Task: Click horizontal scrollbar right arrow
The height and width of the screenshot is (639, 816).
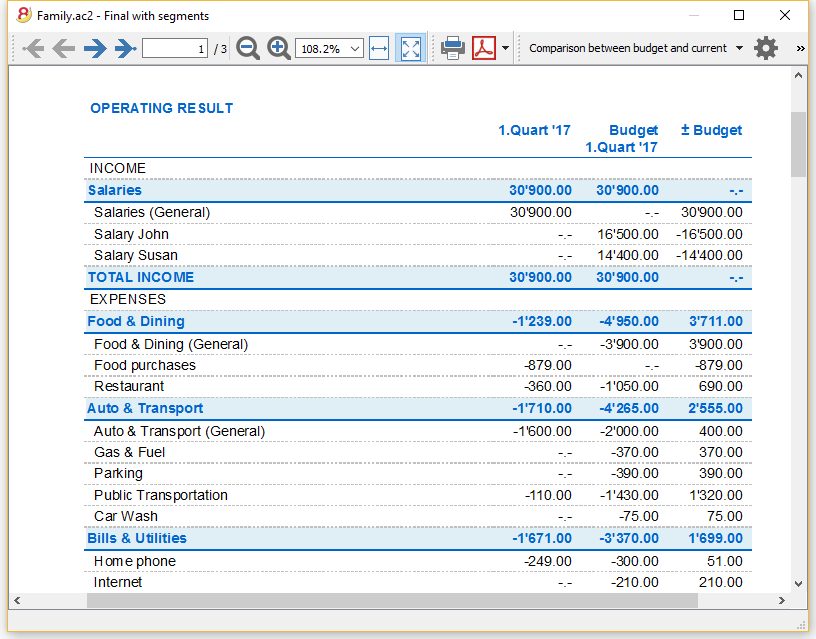Action: tap(782, 600)
